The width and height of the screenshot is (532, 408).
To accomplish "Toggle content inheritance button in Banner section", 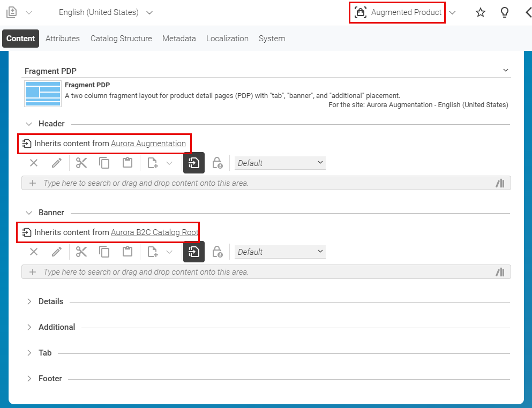I will point(194,252).
